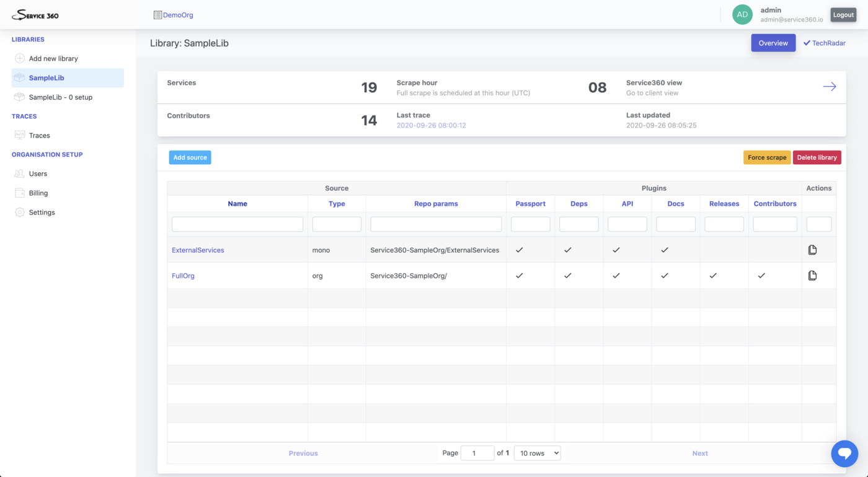Open the 10 rows page size dropdown
The width and height of the screenshot is (868, 477).
pos(537,453)
